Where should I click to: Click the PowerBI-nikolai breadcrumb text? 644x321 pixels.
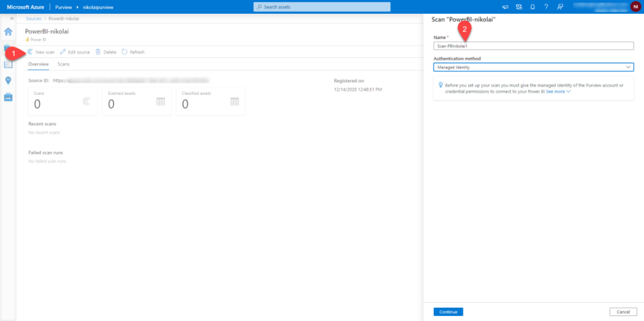(64, 19)
